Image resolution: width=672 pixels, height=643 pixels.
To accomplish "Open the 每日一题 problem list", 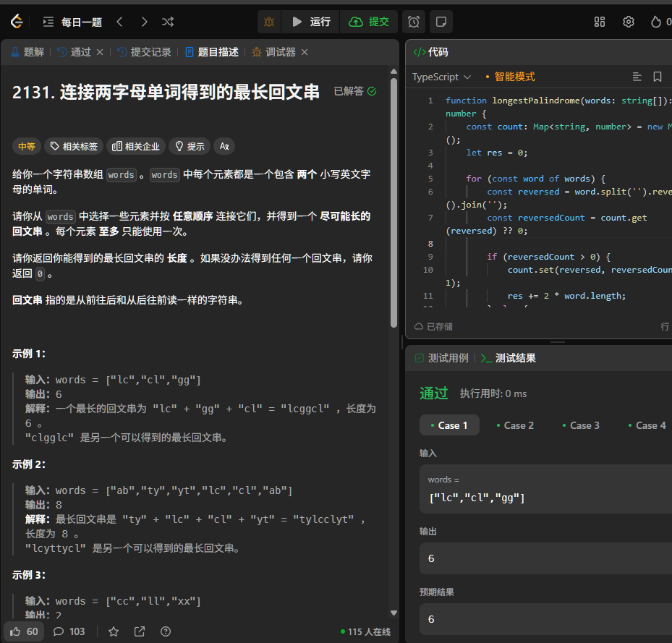I will (x=73, y=22).
